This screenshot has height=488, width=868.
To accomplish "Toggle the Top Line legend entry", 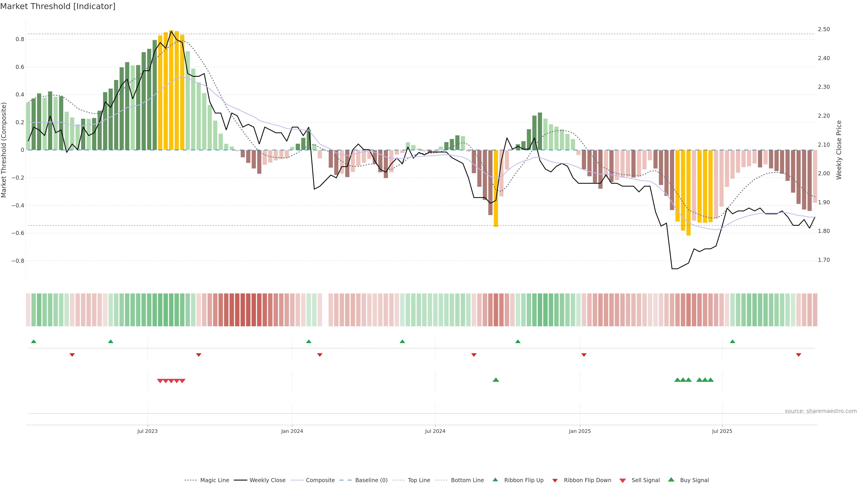I will coord(419,480).
